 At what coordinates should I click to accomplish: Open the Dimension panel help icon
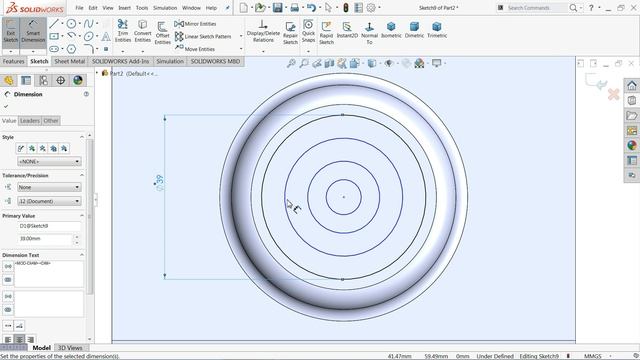tap(86, 94)
